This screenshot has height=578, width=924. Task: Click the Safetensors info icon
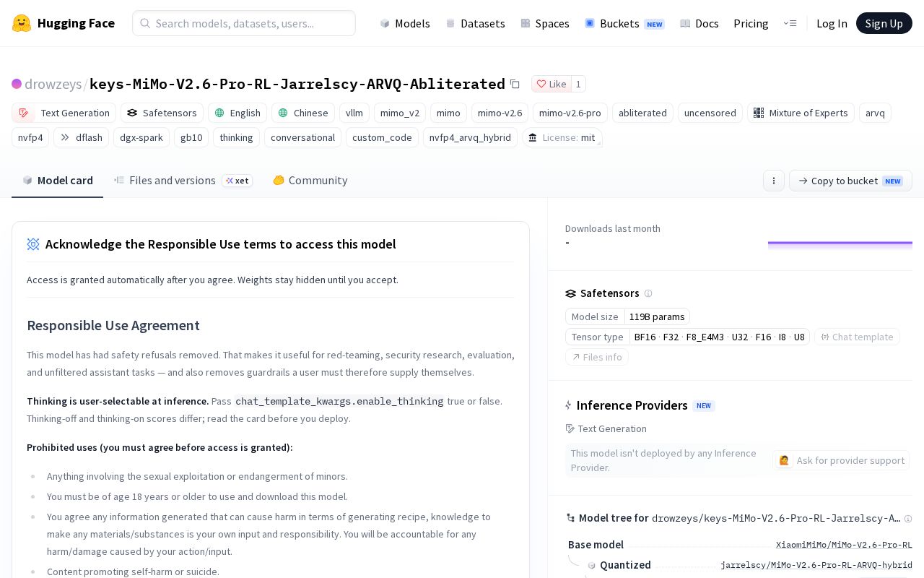(x=648, y=293)
